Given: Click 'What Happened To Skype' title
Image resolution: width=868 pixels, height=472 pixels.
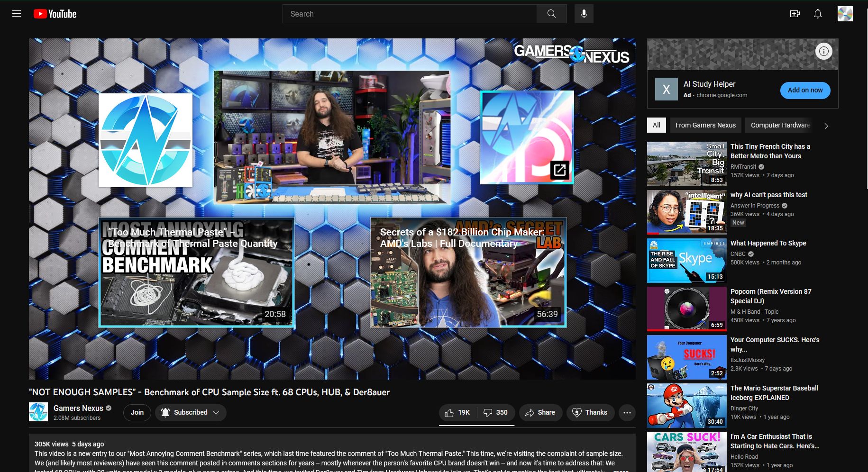Looking at the screenshot, I should coord(768,243).
